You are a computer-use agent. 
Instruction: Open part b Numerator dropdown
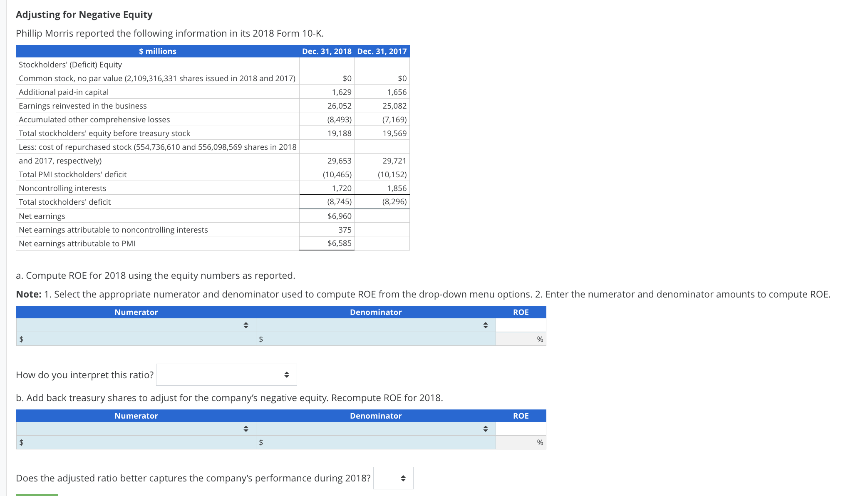tap(136, 429)
